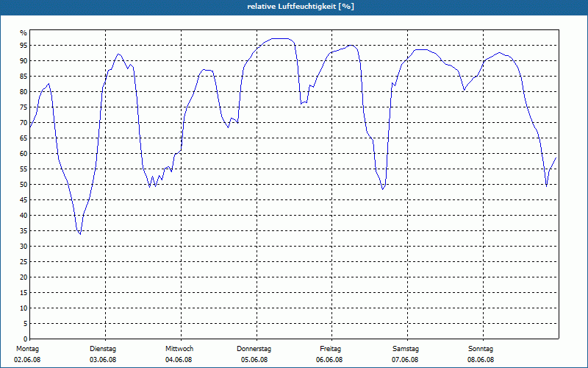This screenshot has height=368, width=588.
Task: Click the y-axis value '20'
Action: click(x=24, y=277)
